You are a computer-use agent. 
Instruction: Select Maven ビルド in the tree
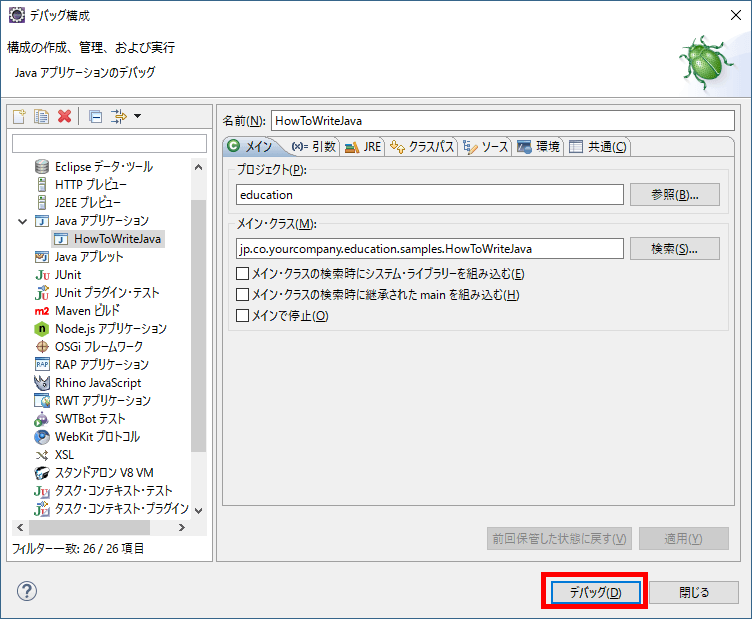coord(87,311)
